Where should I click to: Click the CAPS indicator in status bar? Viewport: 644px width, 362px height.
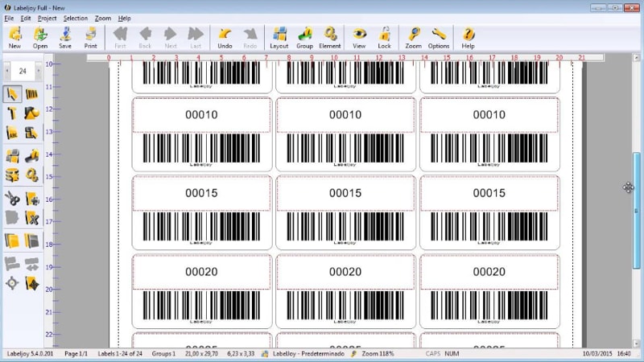tap(433, 353)
